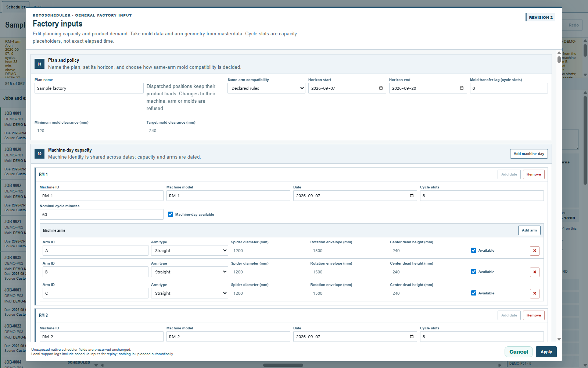The height and width of the screenshot is (368, 588).
Task: Delete arm B with its red X
Action: (x=535, y=272)
